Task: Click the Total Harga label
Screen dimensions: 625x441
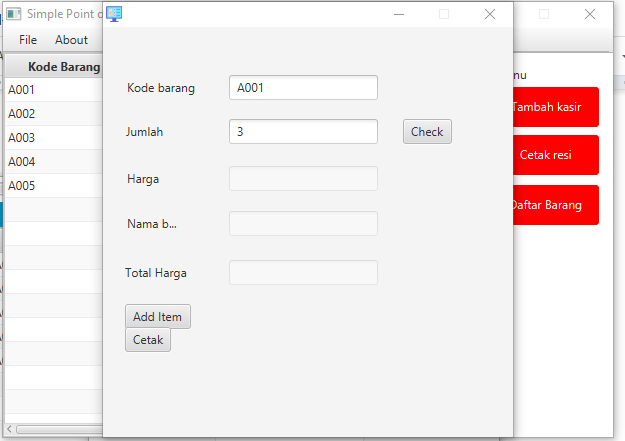Action: coord(156,273)
